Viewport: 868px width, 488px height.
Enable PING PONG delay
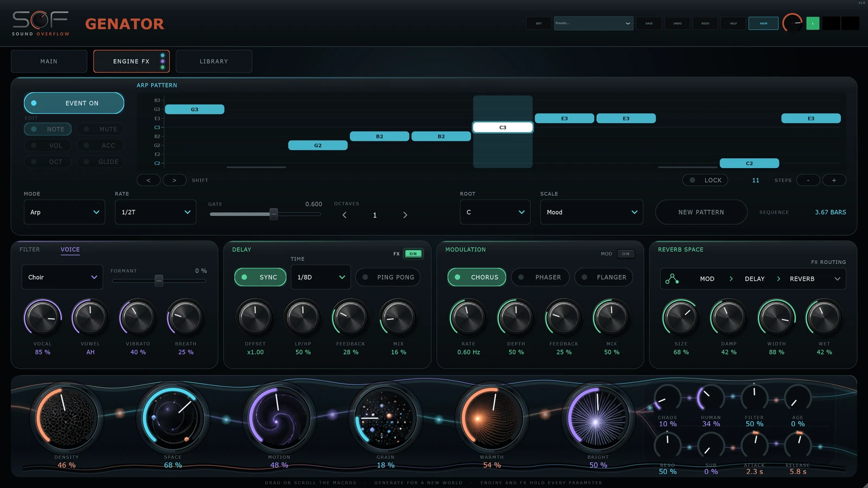388,277
